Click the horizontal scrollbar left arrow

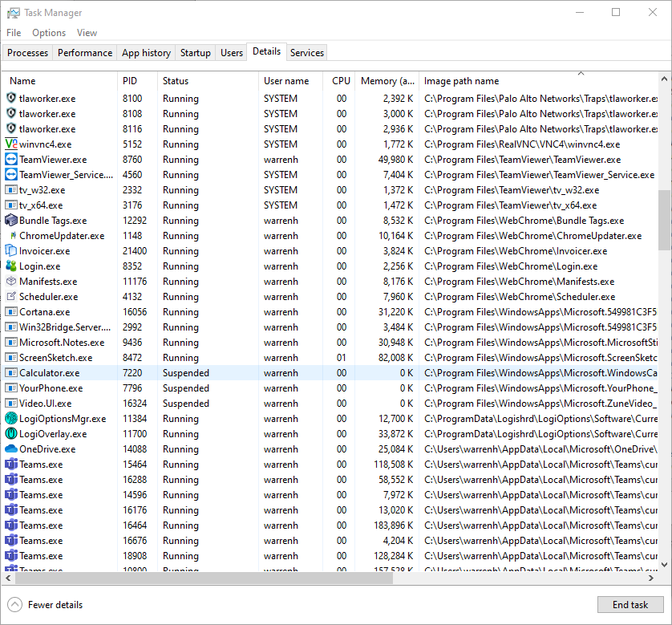click(x=8, y=578)
